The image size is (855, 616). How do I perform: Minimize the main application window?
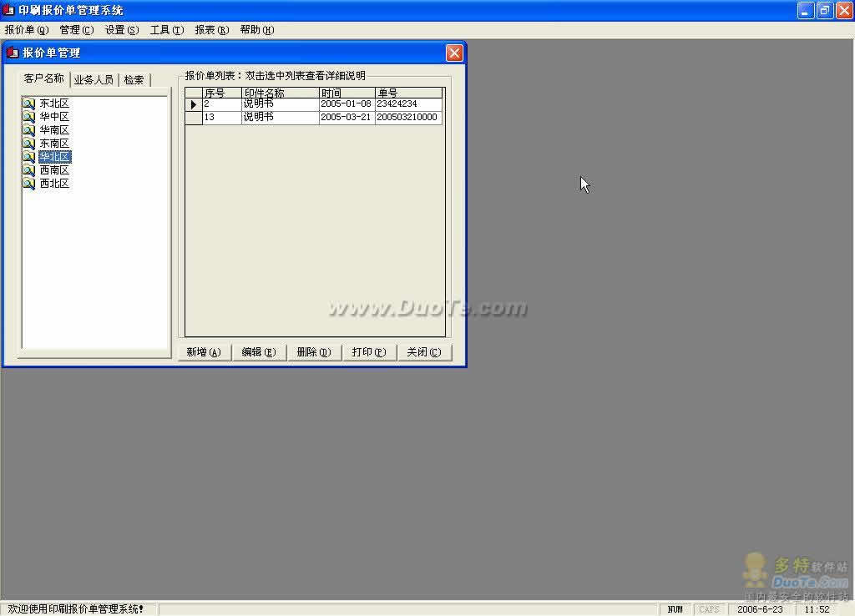click(806, 10)
